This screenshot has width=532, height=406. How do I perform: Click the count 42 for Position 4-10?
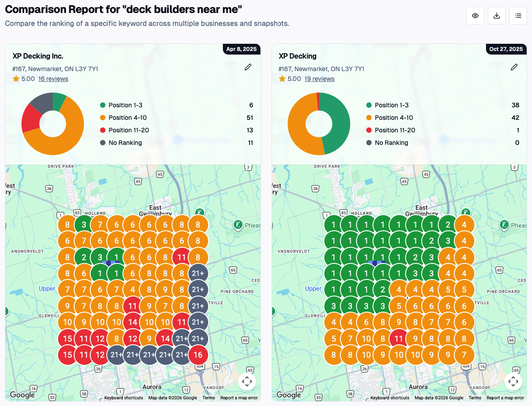[x=515, y=118]
